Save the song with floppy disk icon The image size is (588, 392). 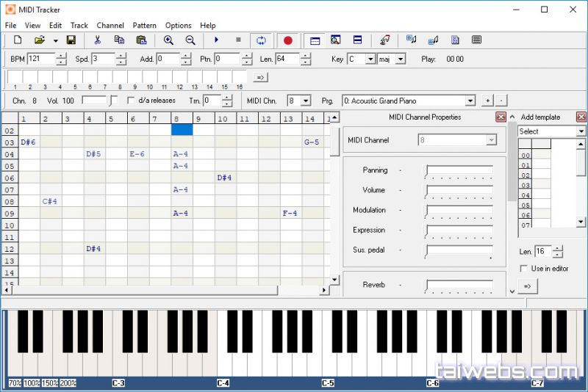click(x=71, y=40)
